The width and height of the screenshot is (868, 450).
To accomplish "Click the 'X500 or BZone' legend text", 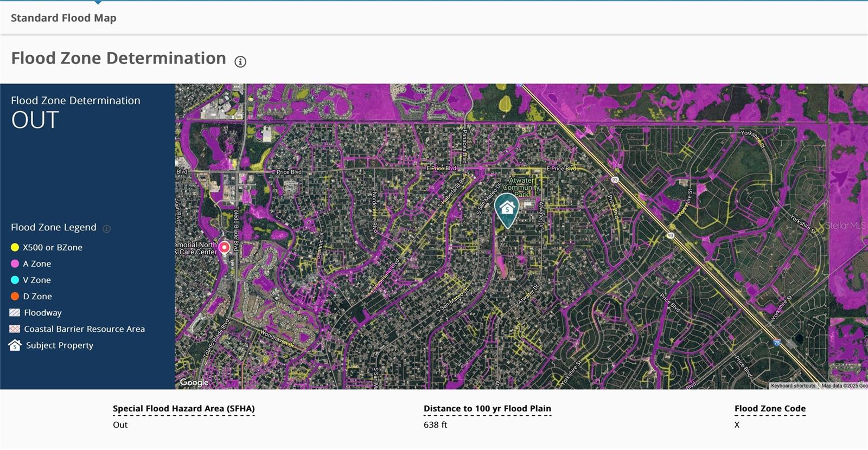I will pos(53,247).
